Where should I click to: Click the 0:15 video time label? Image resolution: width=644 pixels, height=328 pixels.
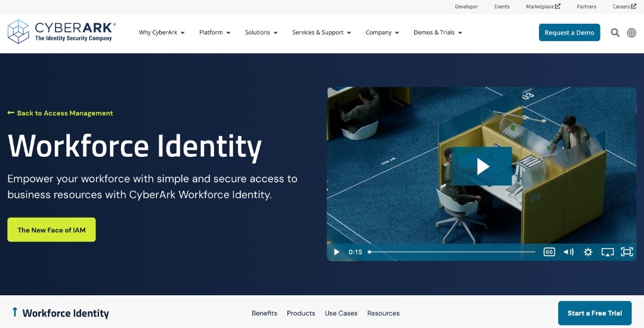(355, 252)
